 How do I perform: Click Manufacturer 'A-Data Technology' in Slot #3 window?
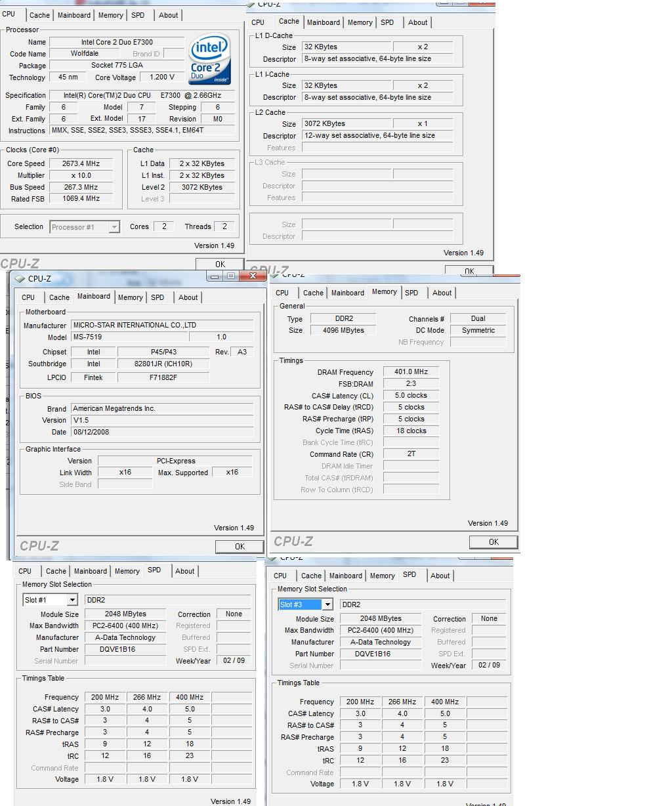tap(381, 642)
